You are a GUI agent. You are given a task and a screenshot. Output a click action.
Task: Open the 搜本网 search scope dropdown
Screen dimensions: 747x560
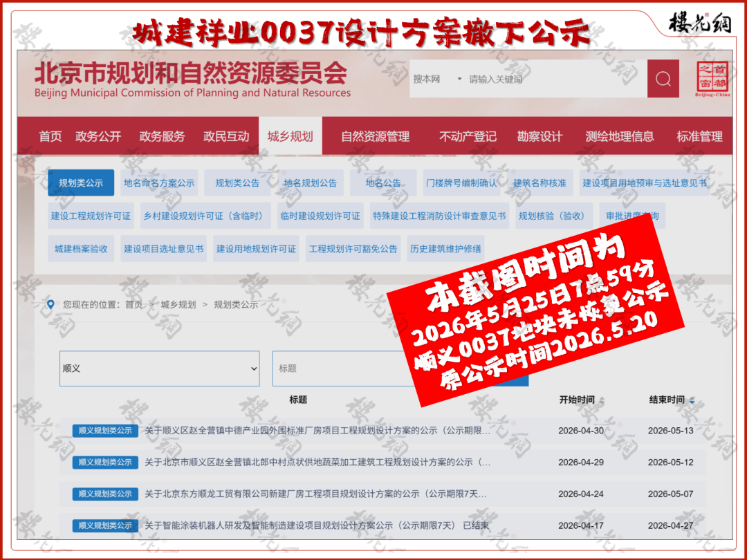(x=437, y=79)
